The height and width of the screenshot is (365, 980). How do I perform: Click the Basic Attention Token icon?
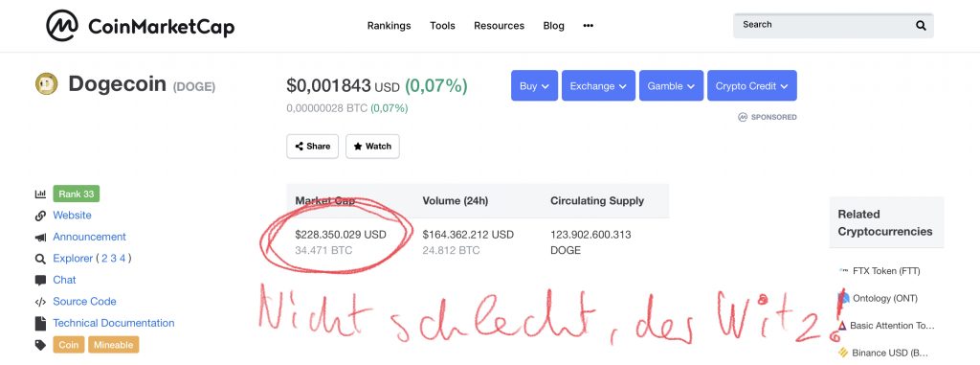click(843, 326)
